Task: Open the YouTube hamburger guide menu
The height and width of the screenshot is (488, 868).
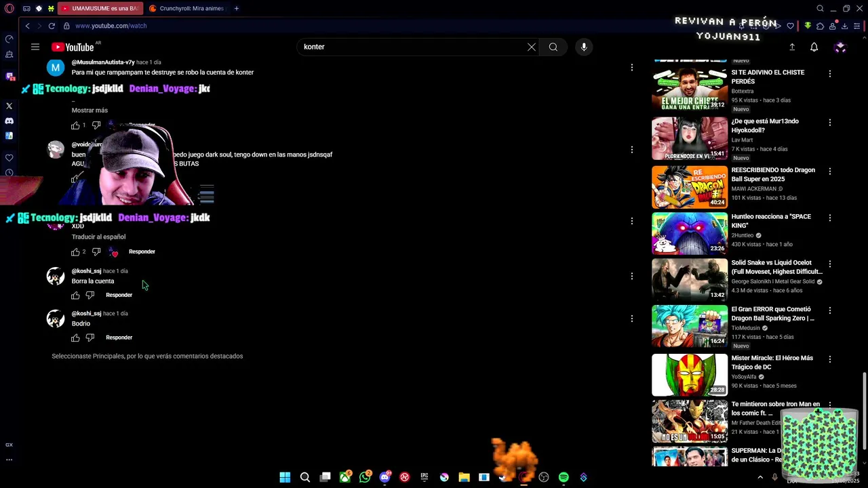Action: click(35, 47)
